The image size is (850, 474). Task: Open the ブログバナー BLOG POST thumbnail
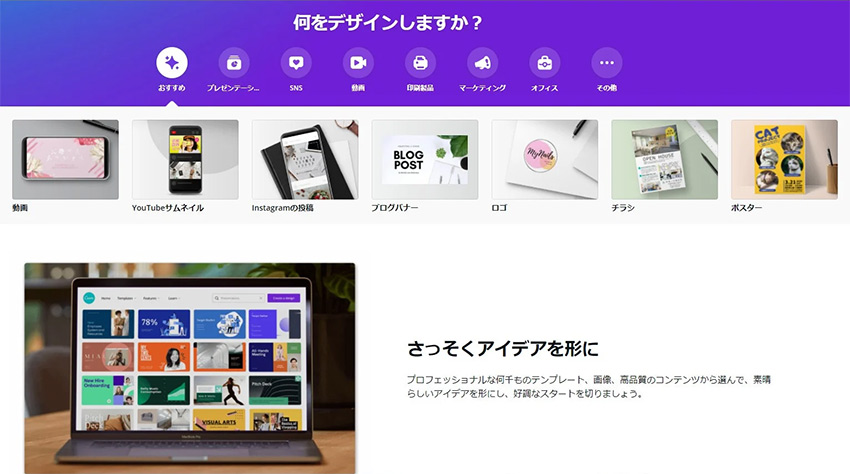[425, 159]
